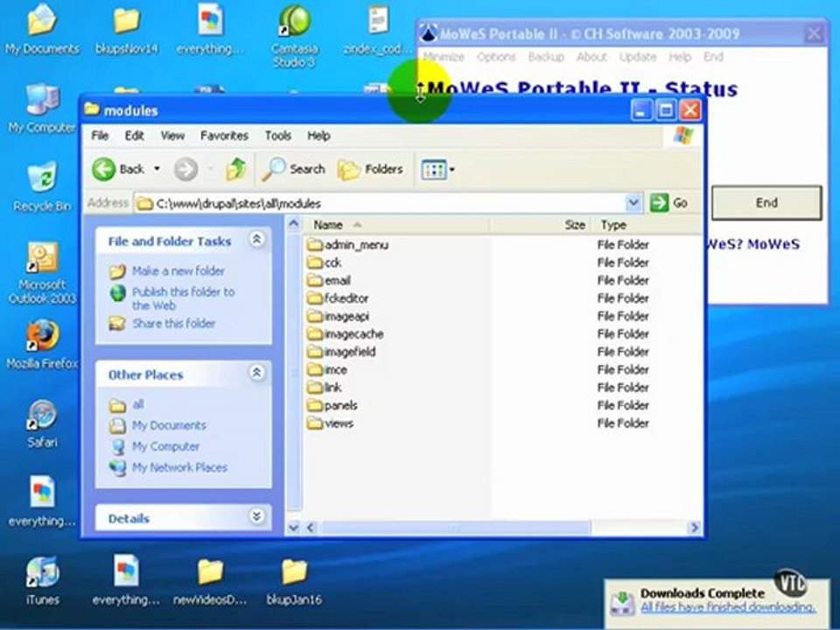Select the admin_menu folder
The height and width of the screenshot is (630, 840).
tap(348, 245)
